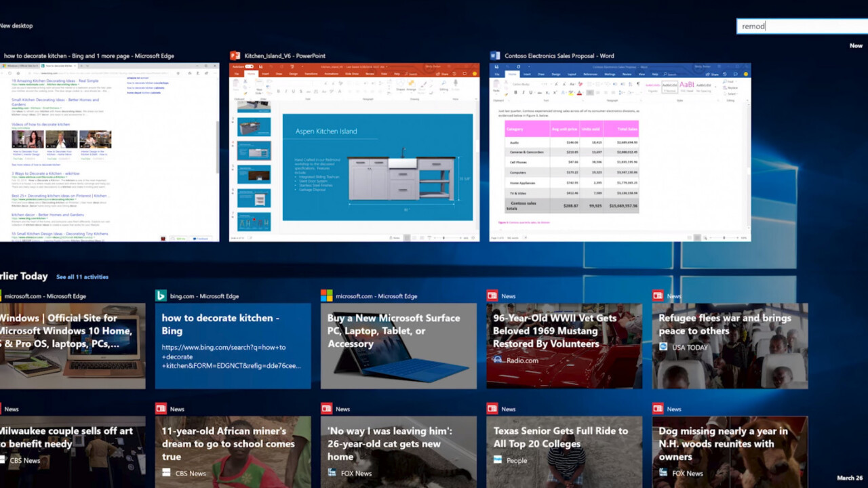Switch to the Microsoft Edge window thumbnail

109,152
